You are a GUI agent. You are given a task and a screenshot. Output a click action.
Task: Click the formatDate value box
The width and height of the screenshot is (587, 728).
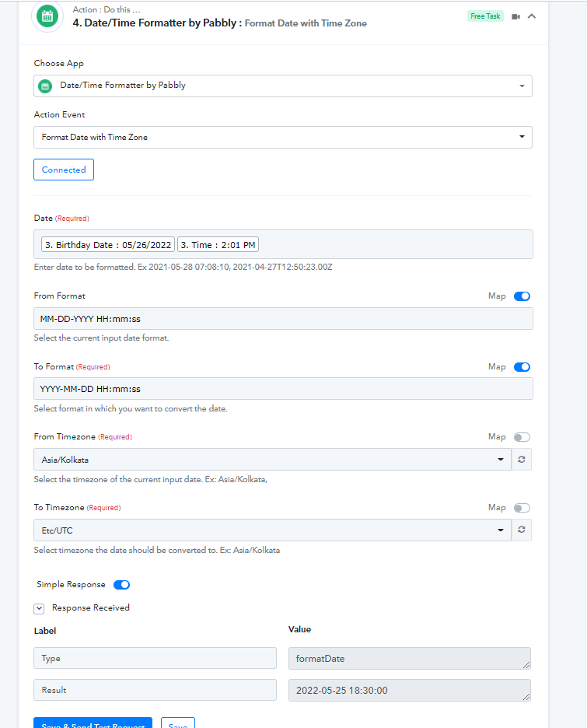coord(409,658)
